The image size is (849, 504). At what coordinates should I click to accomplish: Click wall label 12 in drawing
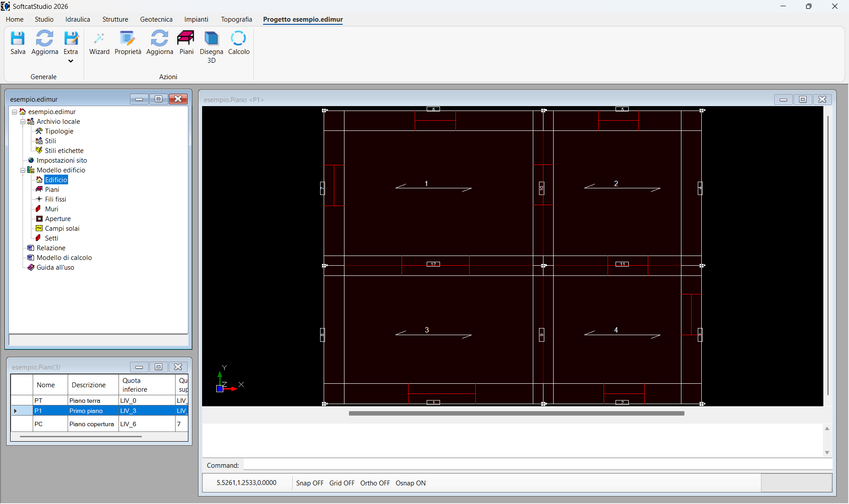click(433, 264)
